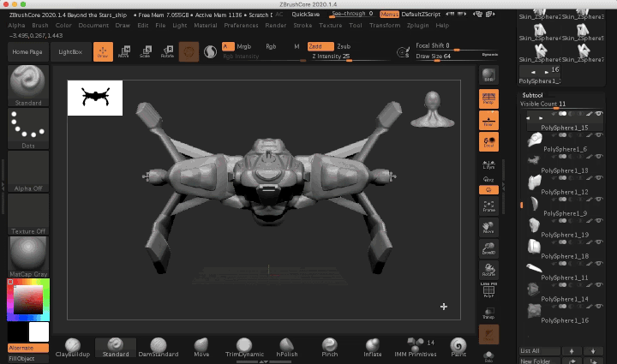Viewport: 617px width, 364px height.
Task: Click the FillObject button
Action: (x=28, y=358)
